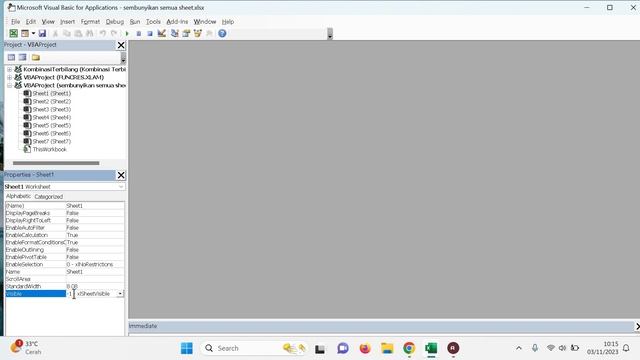The image size is (640, 360).
Task: Open the Edit menu
Action: tap(31, 22)
